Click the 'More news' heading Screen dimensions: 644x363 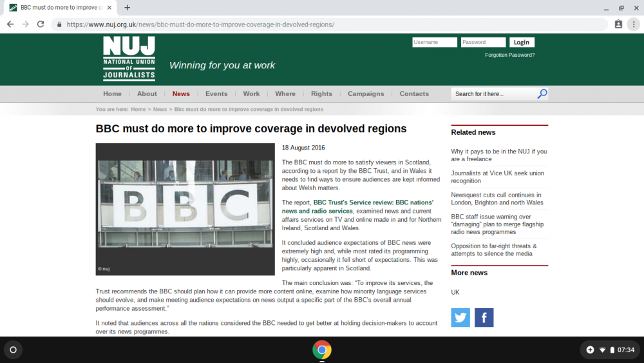(x=469, y=273)
